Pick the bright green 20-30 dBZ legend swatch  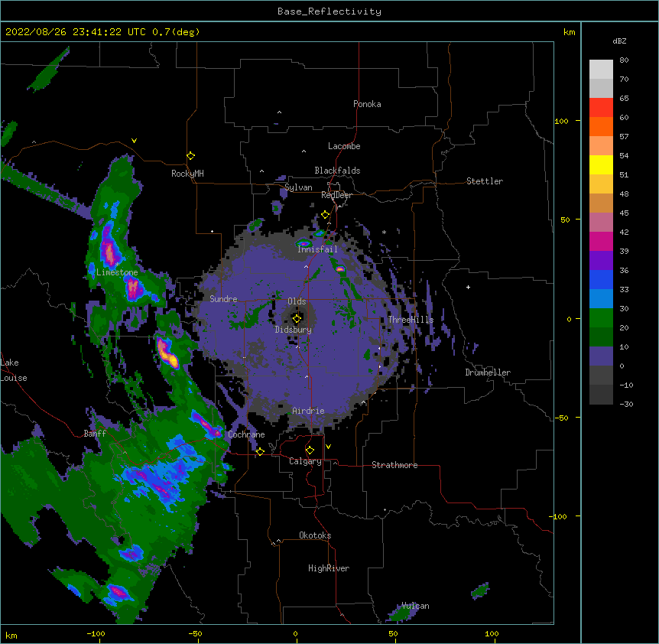coord(601,318)
